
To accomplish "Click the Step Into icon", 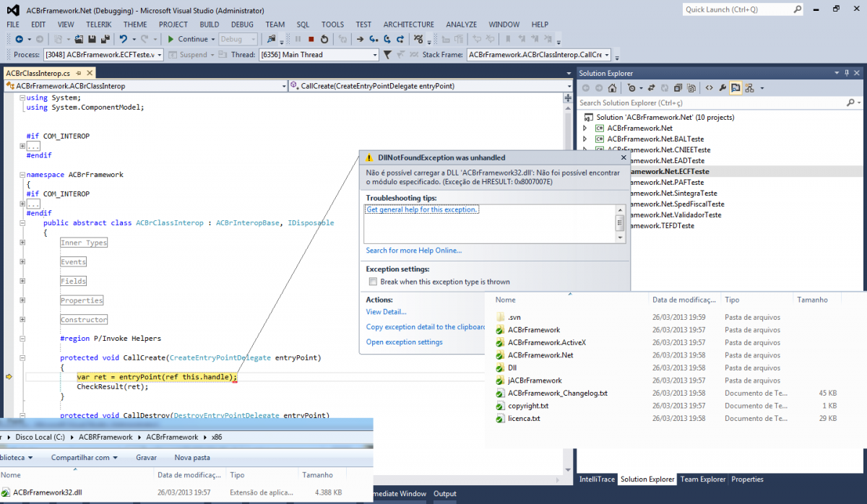I will [x=374, y=39].
